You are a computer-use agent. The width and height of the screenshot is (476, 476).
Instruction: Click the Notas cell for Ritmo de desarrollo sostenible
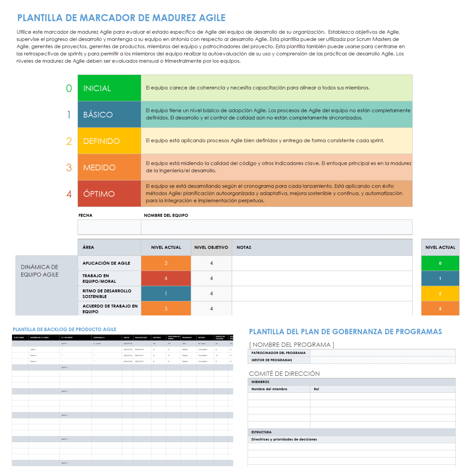coord(322,293)
